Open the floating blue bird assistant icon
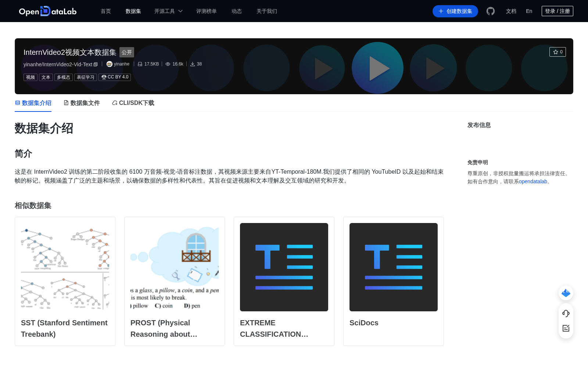This screenshot has width=588, height=368. [566, 293]
